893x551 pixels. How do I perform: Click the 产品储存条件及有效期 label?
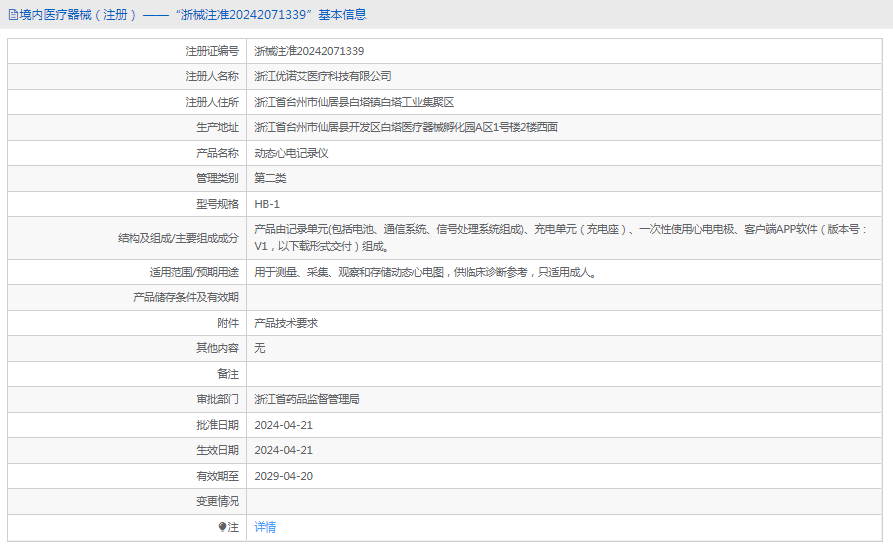[x=186, y=297]
